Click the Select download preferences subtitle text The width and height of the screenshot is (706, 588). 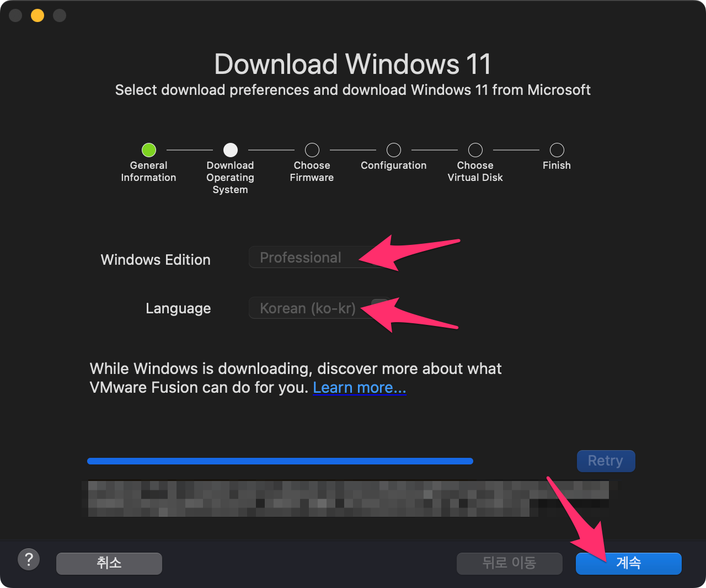(x=353, y=90)
